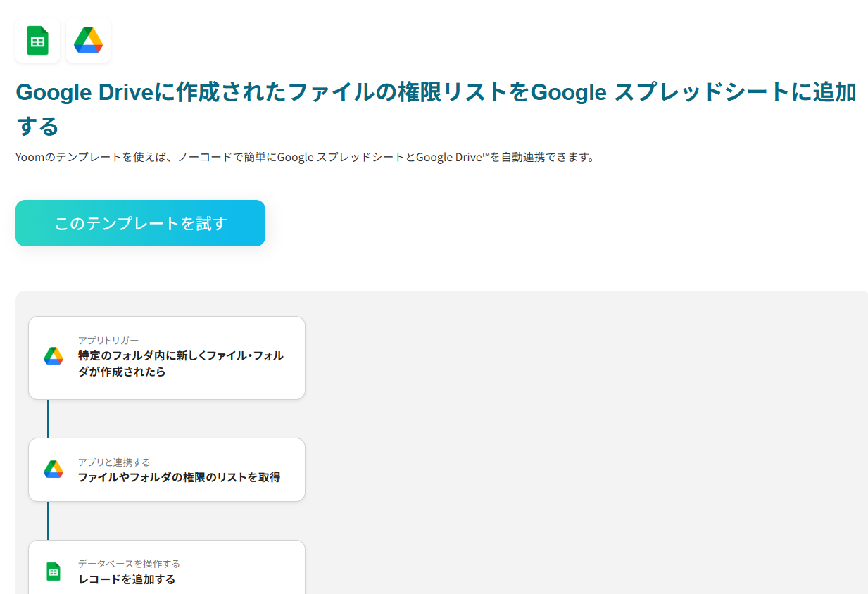Click the Sheets icon in the データベースを操作する card
This screenshot has width=868, height=594.
[54, 571]
